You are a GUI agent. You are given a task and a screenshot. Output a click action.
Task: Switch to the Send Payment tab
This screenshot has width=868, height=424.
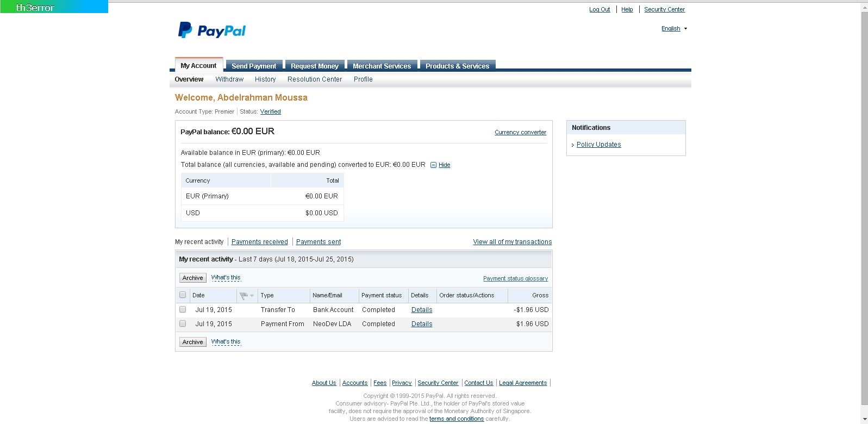coord(254,66)
